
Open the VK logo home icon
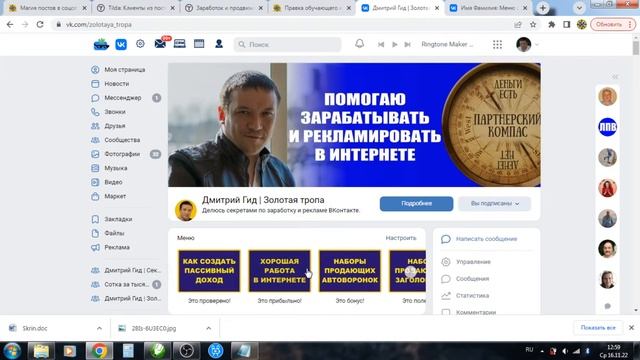click(121, 44)
